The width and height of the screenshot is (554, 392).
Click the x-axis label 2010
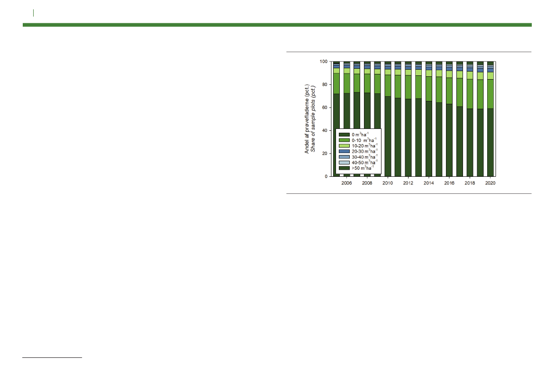click(x=388, y=183)
